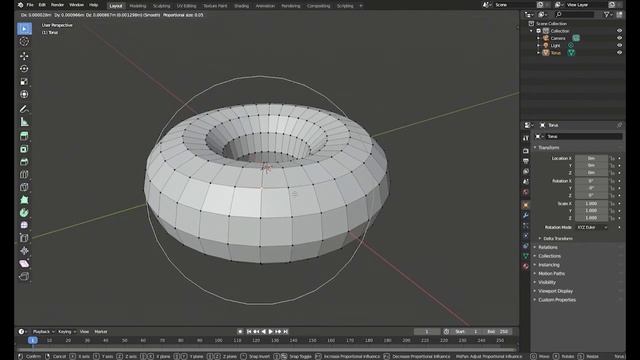Switch to the Sculpting workspace tab
The height and width of the screenshot is (360, 640).
pos(161,6)
